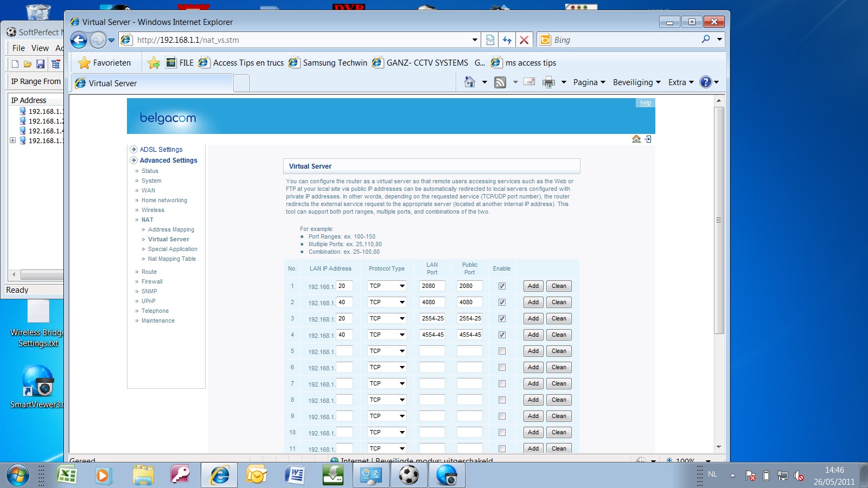Open Windows Explorer folder taskbar icon

143,476
